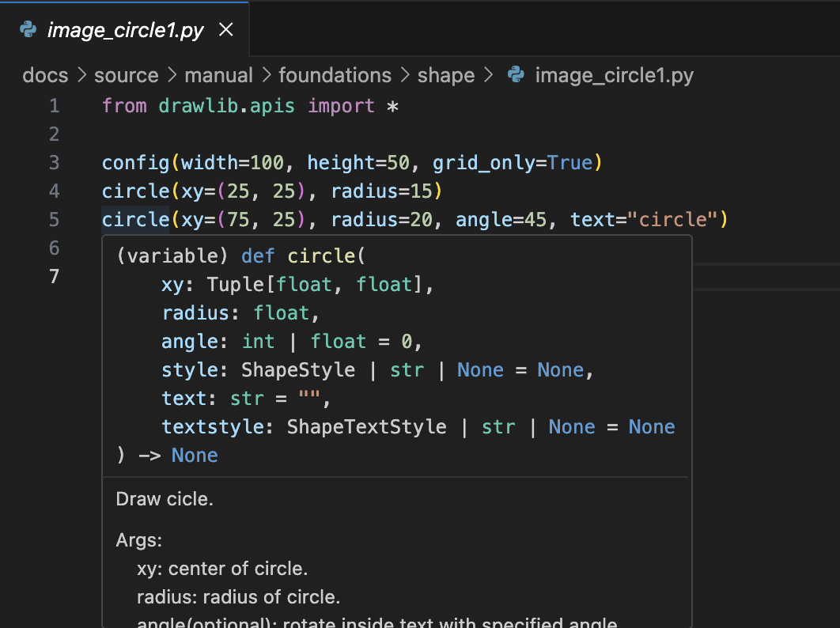Screen dimensions: 840x628
Task: Click the Python icon on the editor tab
Action: point(28,29)
